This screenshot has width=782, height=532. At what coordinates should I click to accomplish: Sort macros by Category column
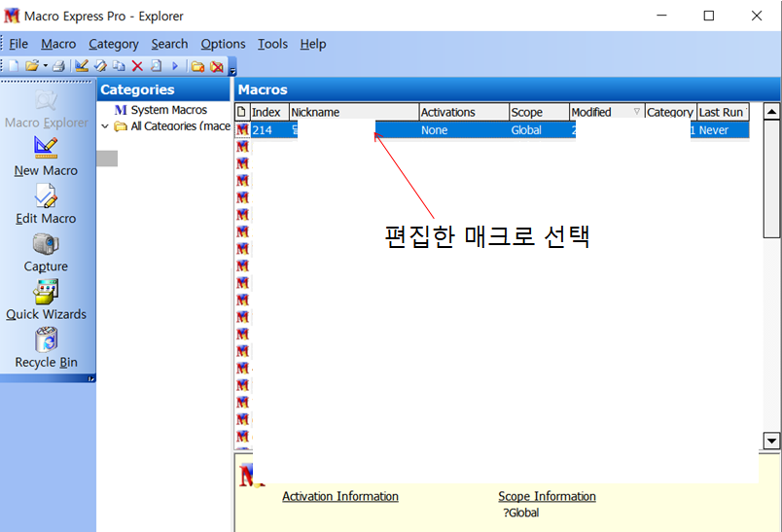[x=670, y=112]
